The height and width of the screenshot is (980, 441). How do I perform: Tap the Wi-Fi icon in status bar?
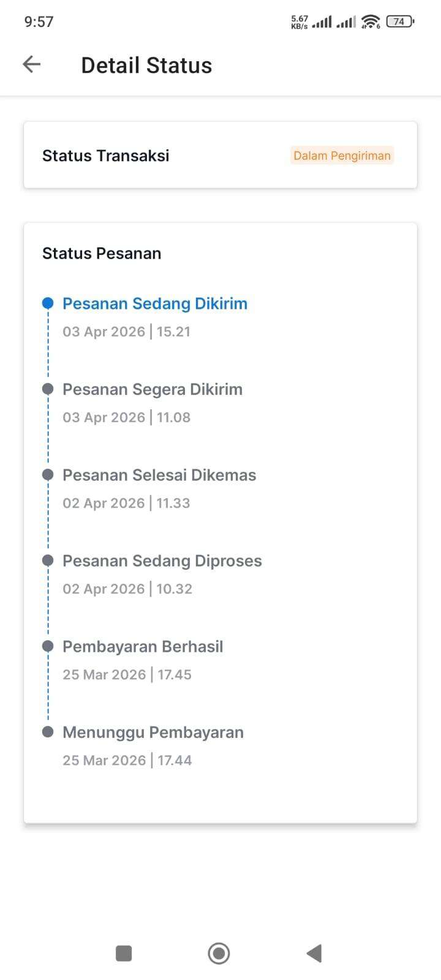(370, 22)
